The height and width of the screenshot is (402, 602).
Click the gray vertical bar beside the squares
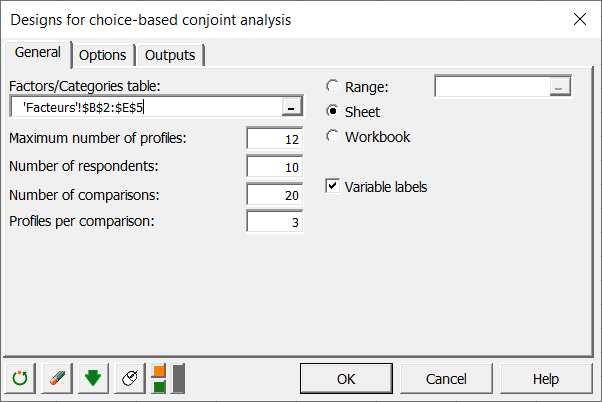pyautogui.click(x=178, y=379)
